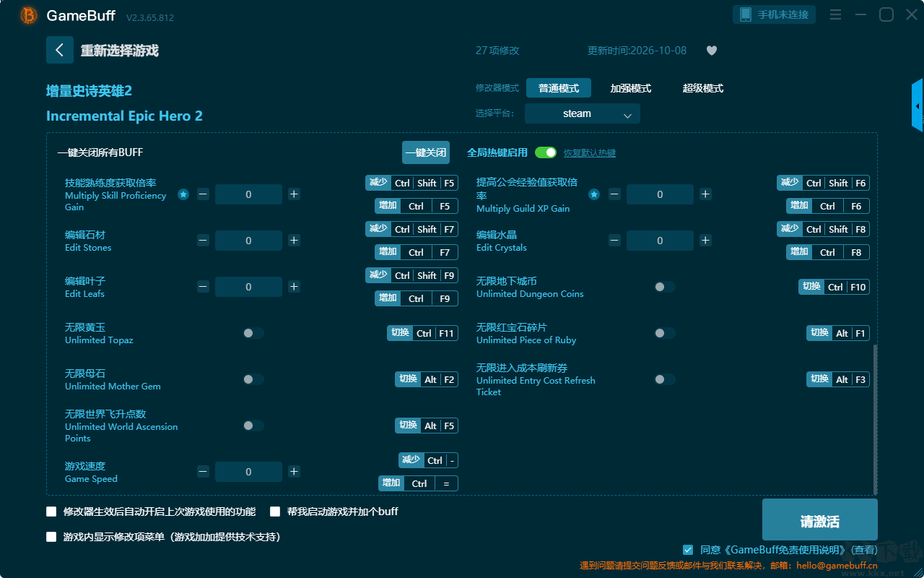Click the vertical scrollbar of cheat list
Image resolution: width=924 pixels, height=578 pixels.
876,419
